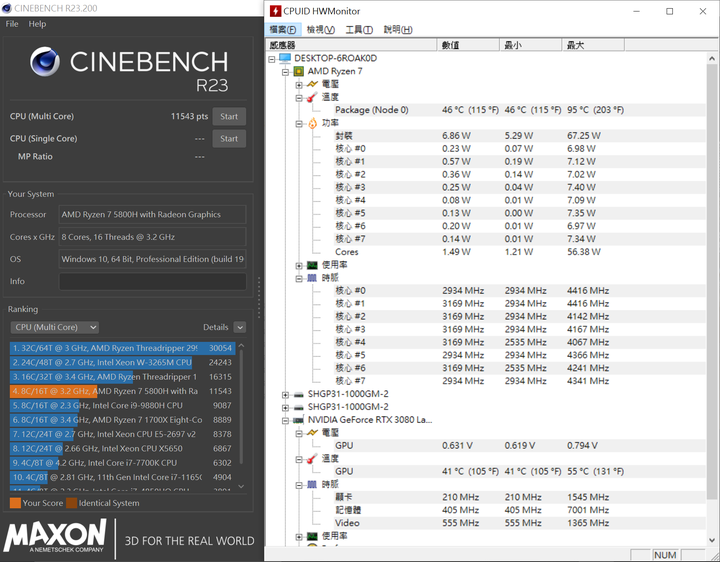
Task: Click the Cinebench title bar logo icon
Action: click(x=6, y=8)
